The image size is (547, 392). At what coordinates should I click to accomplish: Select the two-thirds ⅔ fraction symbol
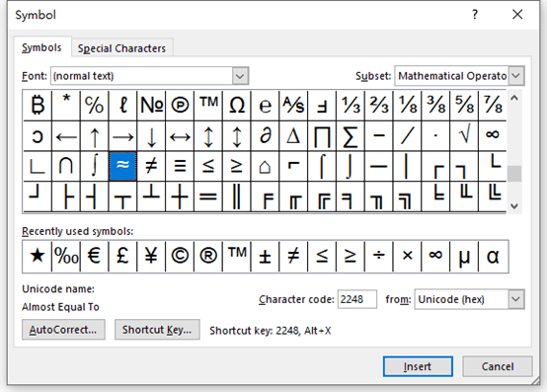(x=379, y=106)
